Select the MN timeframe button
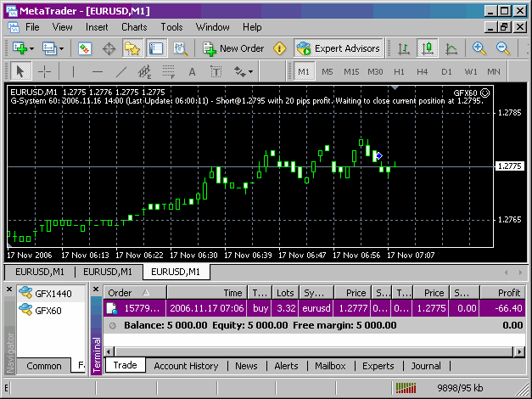Viewport: 532px width, 399px height. click(494, 71)
